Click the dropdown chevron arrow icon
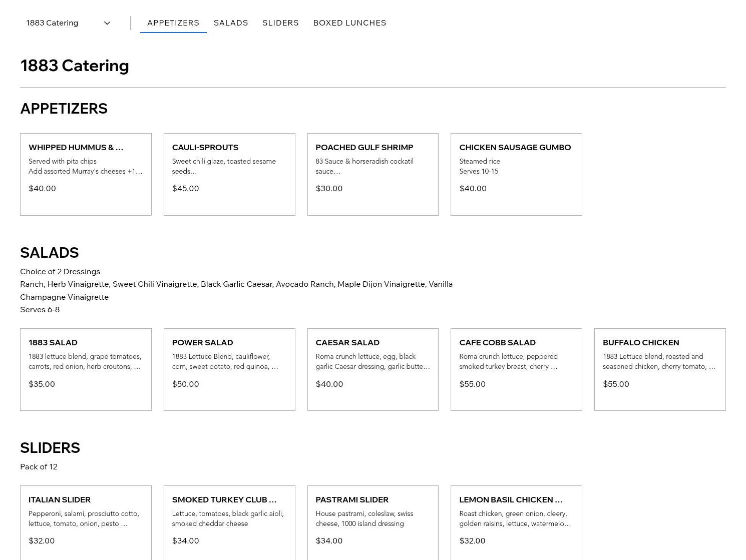The height and width of the screenshot is (560, 746). pyautogui.click(x=107, y=23)
